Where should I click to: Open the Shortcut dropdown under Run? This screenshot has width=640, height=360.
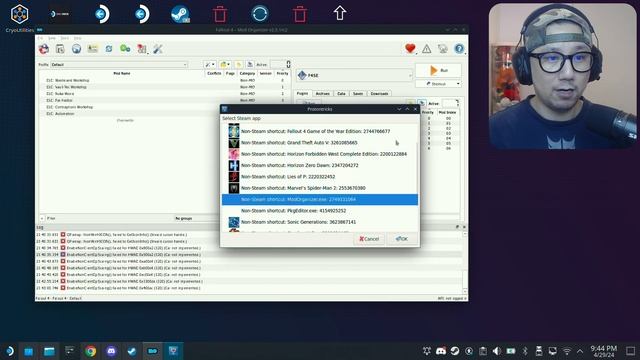[438, 84]
